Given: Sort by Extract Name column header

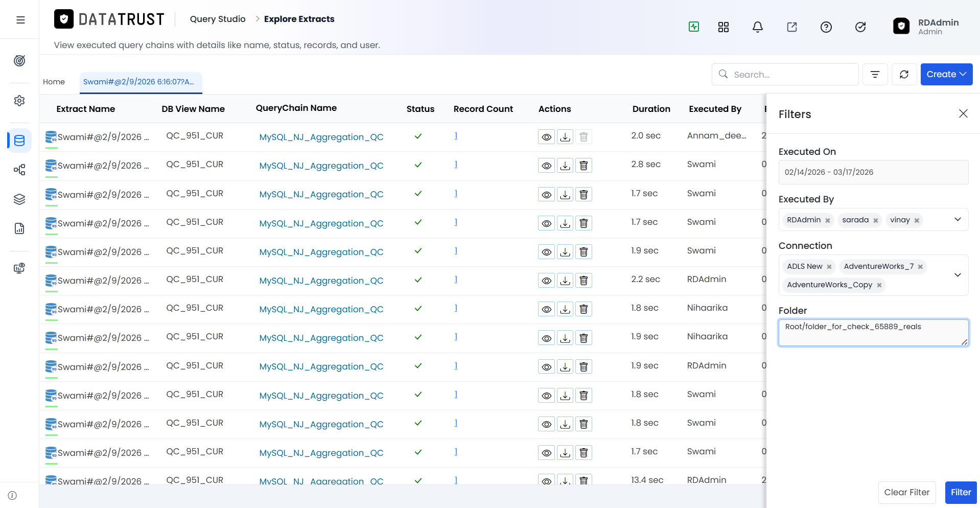Looking at the screenshot, I should [x=85, y=109].
